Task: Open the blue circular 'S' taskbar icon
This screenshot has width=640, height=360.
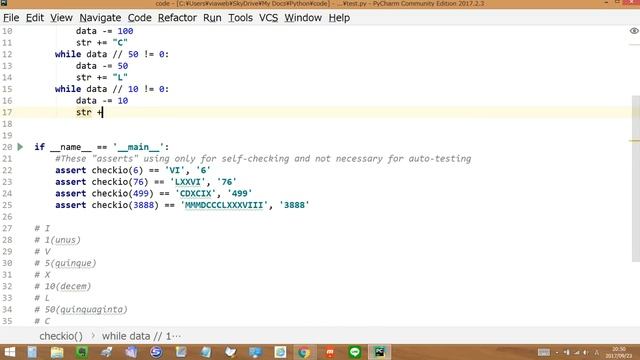Action: tap(156, 352)
